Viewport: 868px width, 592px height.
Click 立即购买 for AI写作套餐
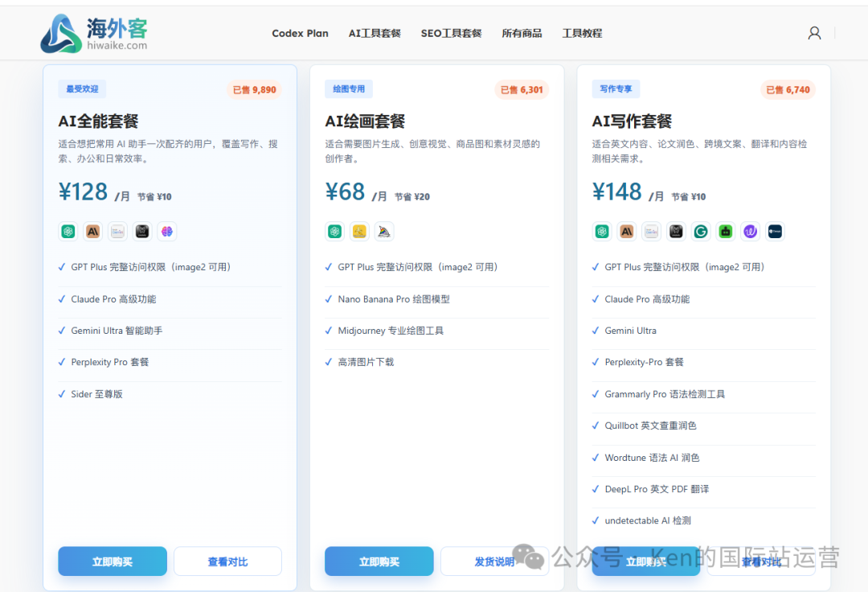point(646,561)
